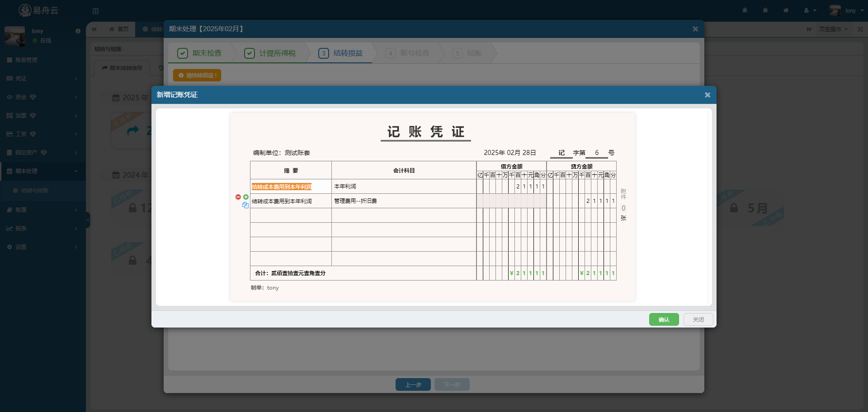The width and height of the screenshot is (868, 412).
Task: Close the 新增记账凭证 dialog with its X
Action: coord(708,95)
